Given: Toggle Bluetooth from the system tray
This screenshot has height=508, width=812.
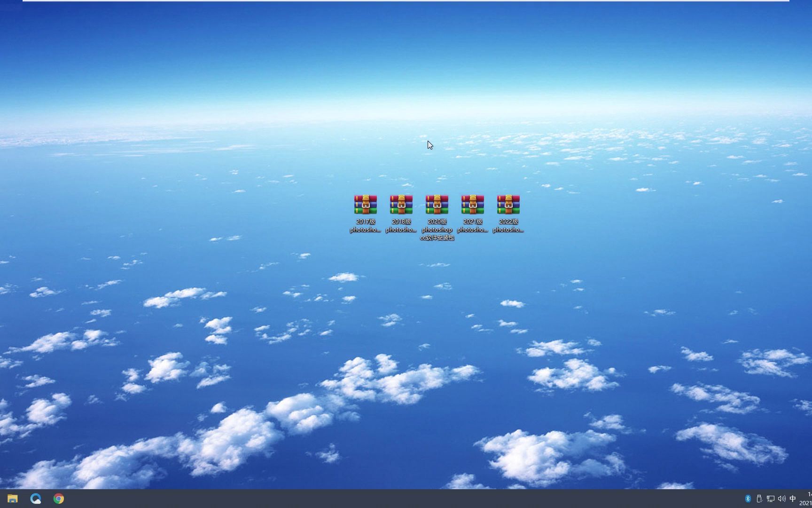Looking at the screenshot, I should pyautogui.click(x=748, y=498).
